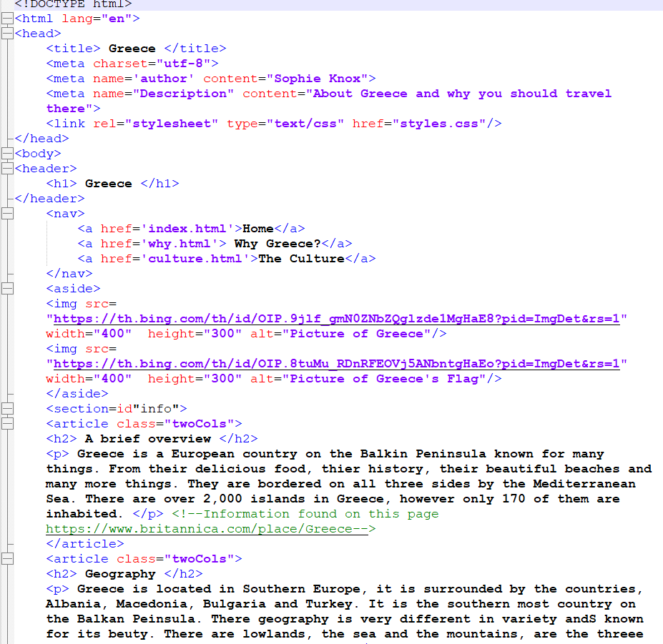This screenshot has height=644, width=663.
Task: Click the lang attribute value en
Action: [117, 19]
